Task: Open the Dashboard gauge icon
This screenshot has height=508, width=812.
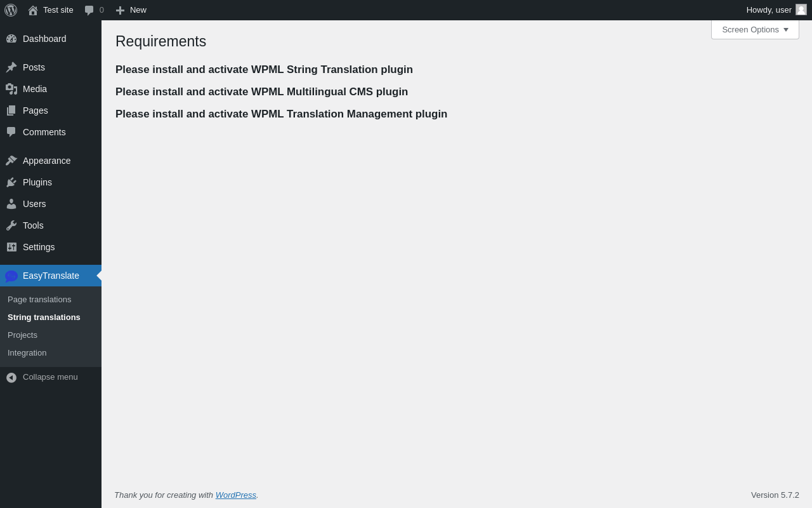Action: coord(11,39)
